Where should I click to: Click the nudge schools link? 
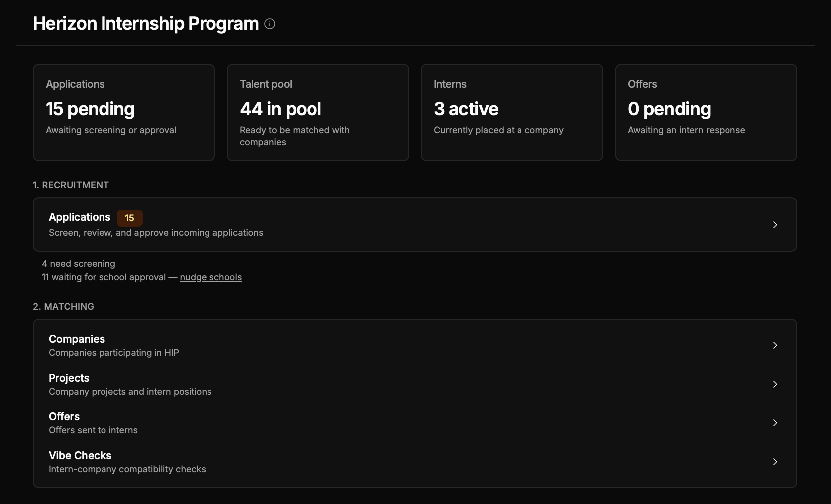(211, 277)
